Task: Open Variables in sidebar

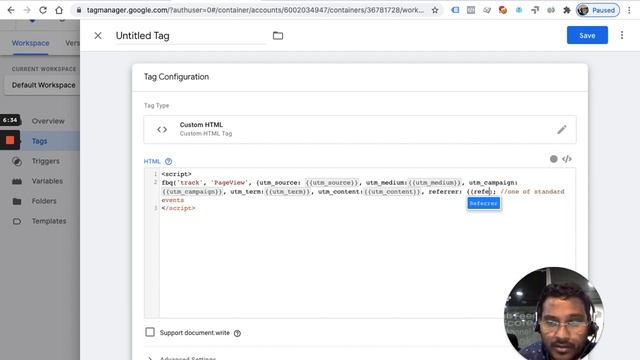Action: (x=47, y=181)
